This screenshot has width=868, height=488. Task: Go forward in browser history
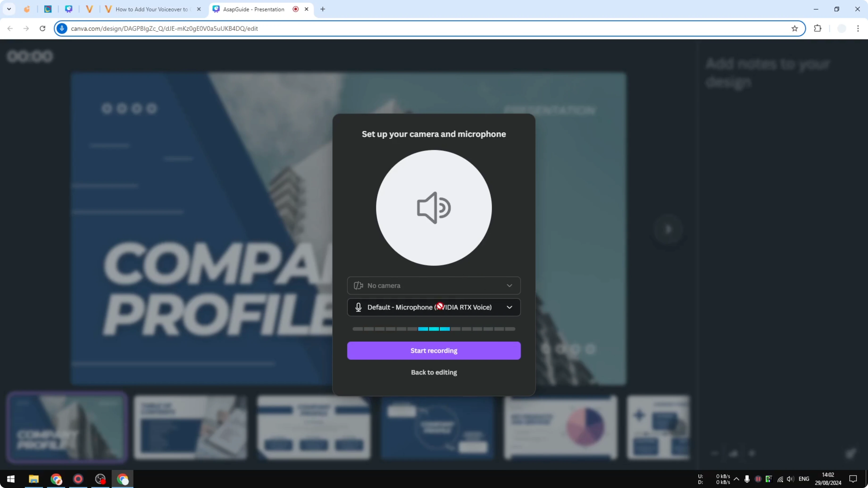[26, 29]
